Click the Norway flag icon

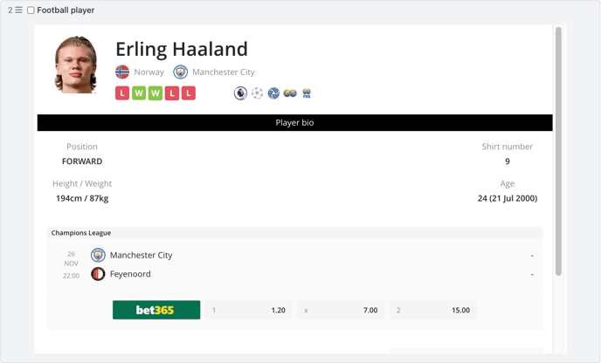click(x=122, y=72)
